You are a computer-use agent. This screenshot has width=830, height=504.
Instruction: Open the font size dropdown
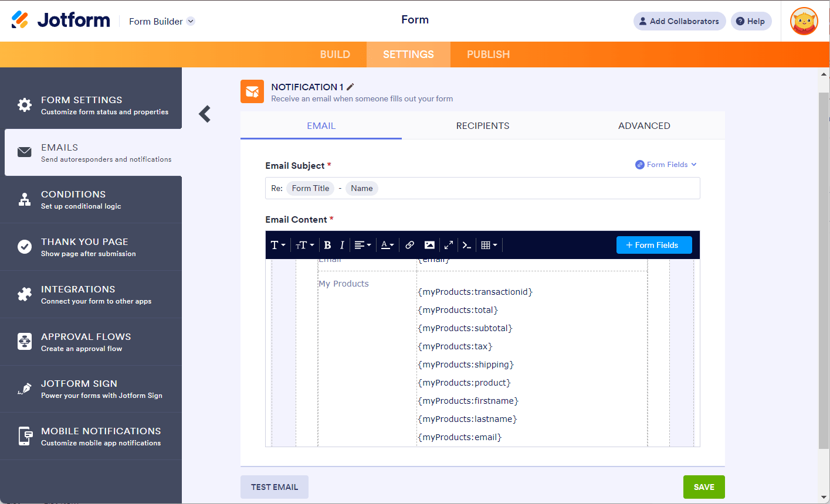click(304, 245)
